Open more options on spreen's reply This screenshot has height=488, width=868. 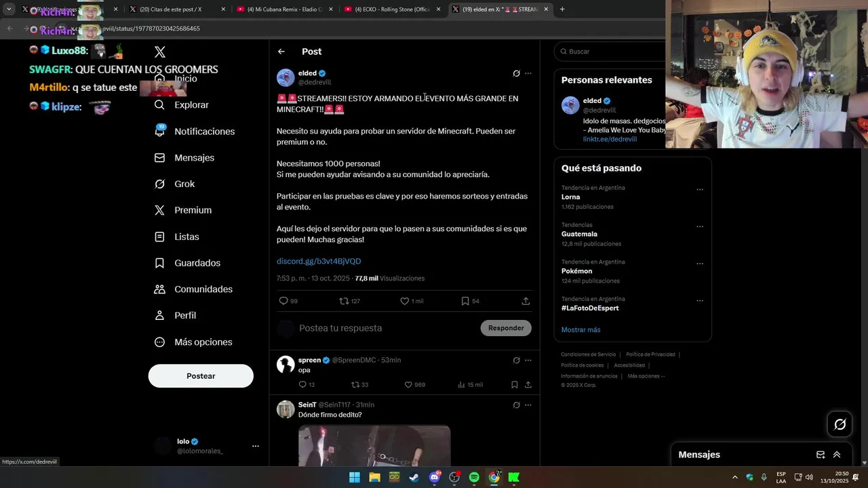[x=528, y=361]
